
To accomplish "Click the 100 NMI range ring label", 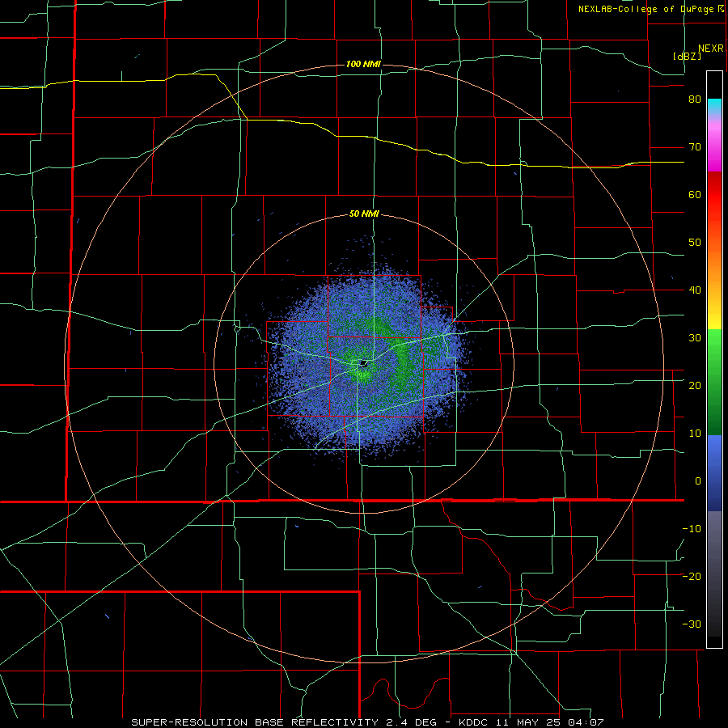I will click(x=363, y=64).
